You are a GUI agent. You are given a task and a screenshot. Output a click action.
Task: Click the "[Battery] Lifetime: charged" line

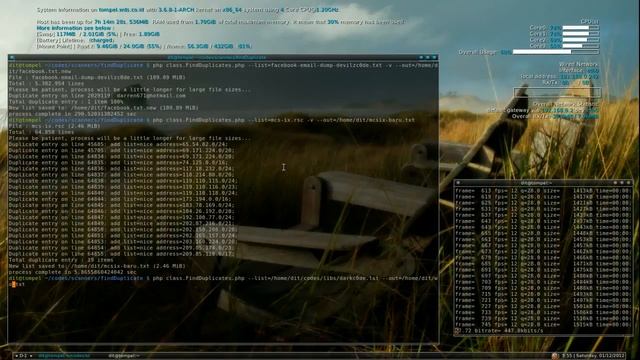(76, 40)
